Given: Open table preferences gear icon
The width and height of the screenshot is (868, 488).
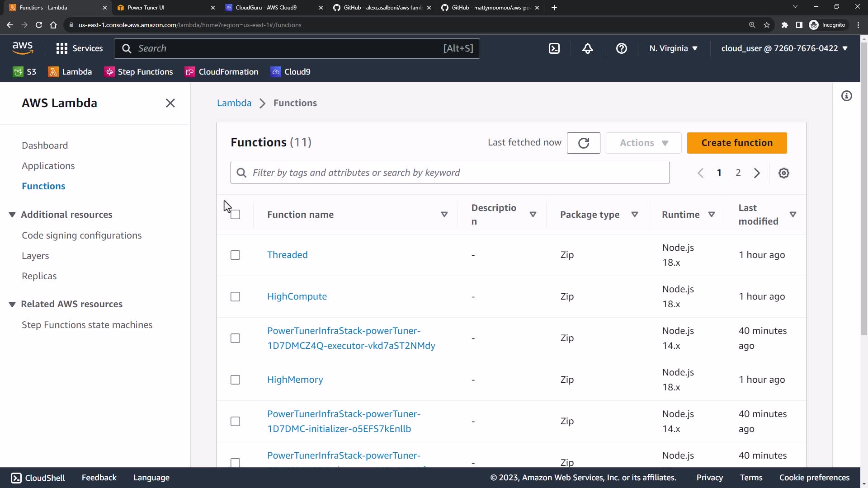Looking at the screenshot, I should click(783, 173).
